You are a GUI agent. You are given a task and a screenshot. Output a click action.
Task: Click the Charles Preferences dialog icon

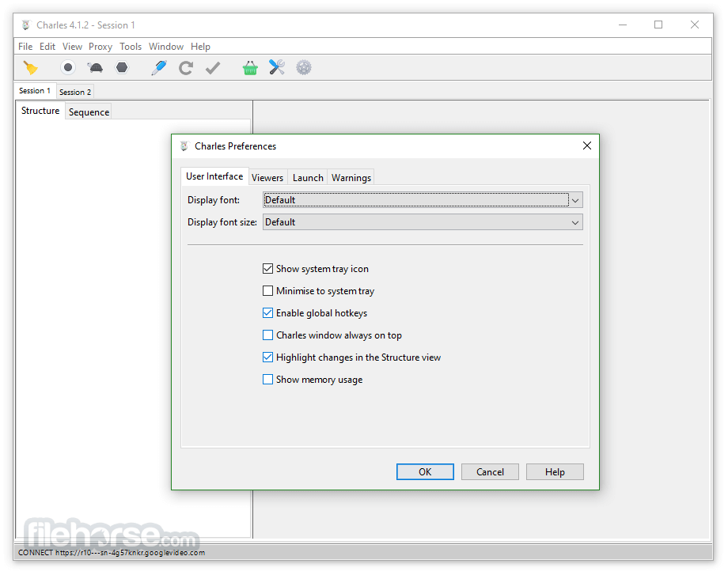tap(184, 146)
